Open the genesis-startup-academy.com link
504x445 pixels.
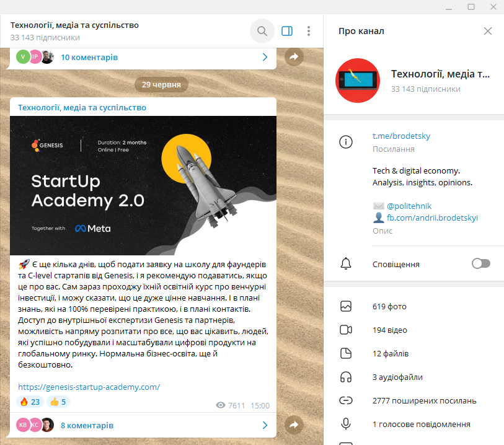[89, 387]
